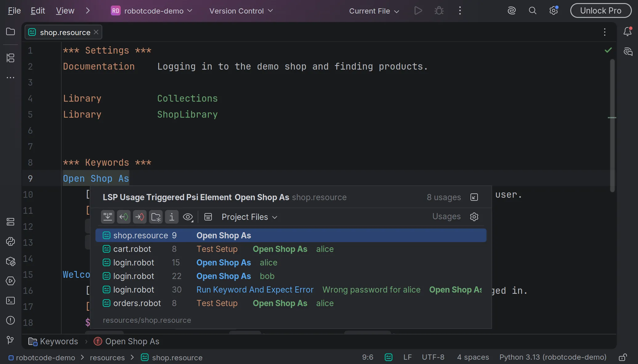
Task: Select the shop.resource editor tab
Action: pyautogui.click(x=63, y=32)
